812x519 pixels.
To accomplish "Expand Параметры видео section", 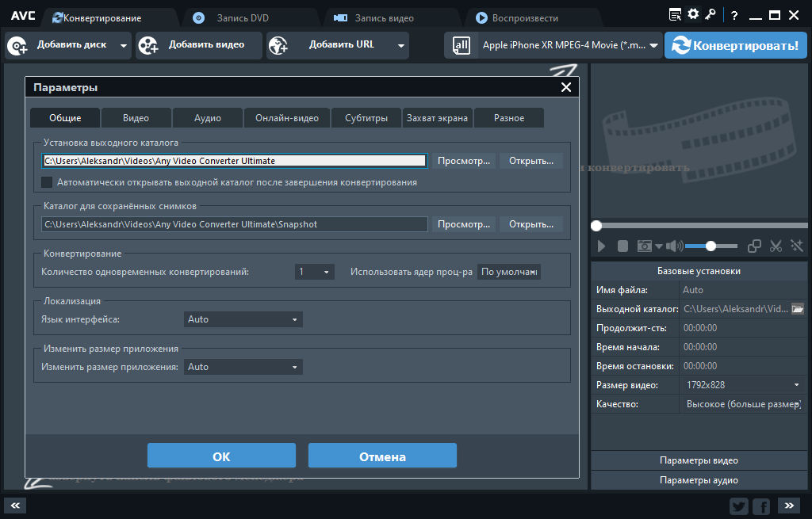I will tap(699, 460).
